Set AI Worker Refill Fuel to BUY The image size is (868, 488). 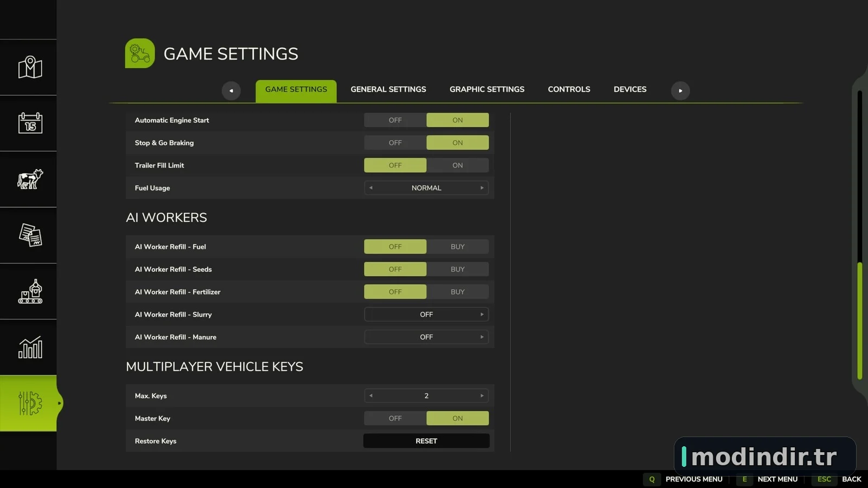tap(457, 247)
